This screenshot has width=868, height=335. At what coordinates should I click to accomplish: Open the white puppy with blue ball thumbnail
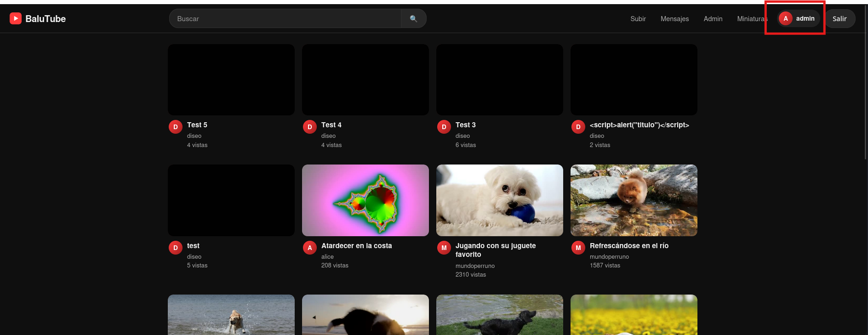(x=500, y=200)
